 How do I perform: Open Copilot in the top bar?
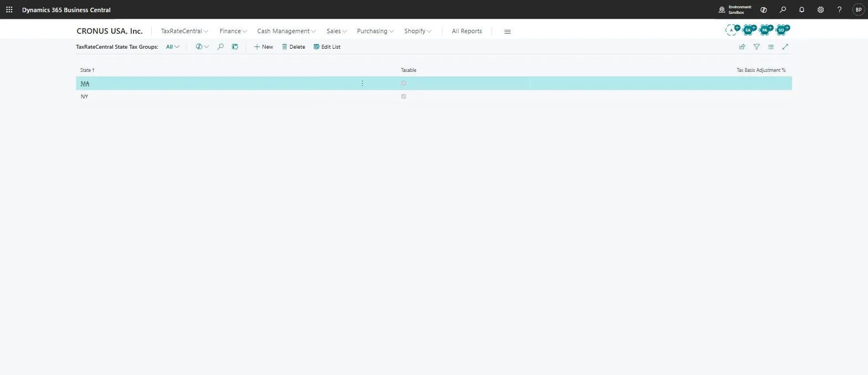click(764, 10)
